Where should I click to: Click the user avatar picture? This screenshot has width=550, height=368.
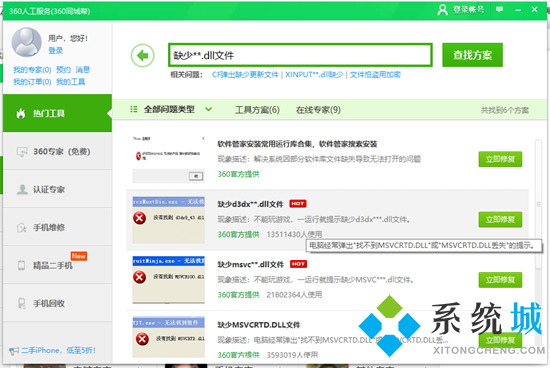pos(27,42)
